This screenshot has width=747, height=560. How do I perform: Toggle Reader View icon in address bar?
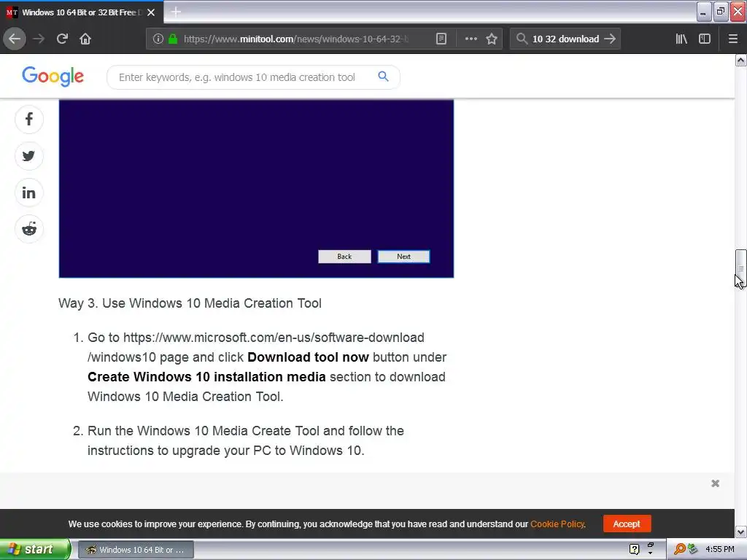point(441,39)
